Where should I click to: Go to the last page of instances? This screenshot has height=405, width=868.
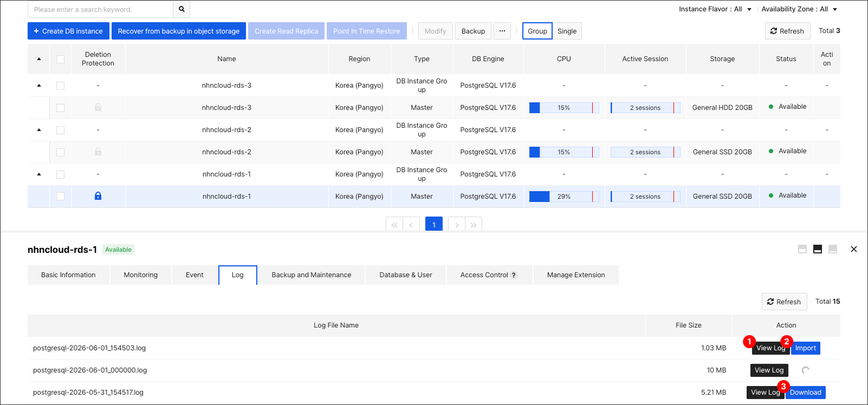click(x=474, y=225)
